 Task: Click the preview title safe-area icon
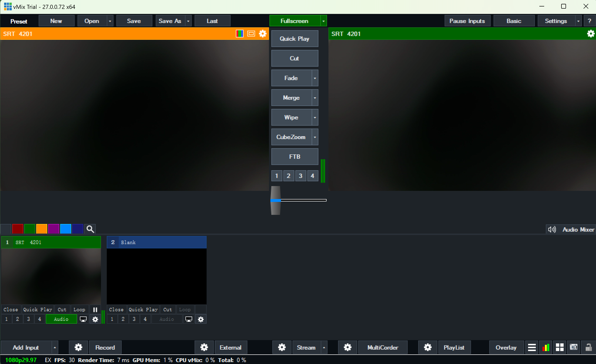point(251,34)
